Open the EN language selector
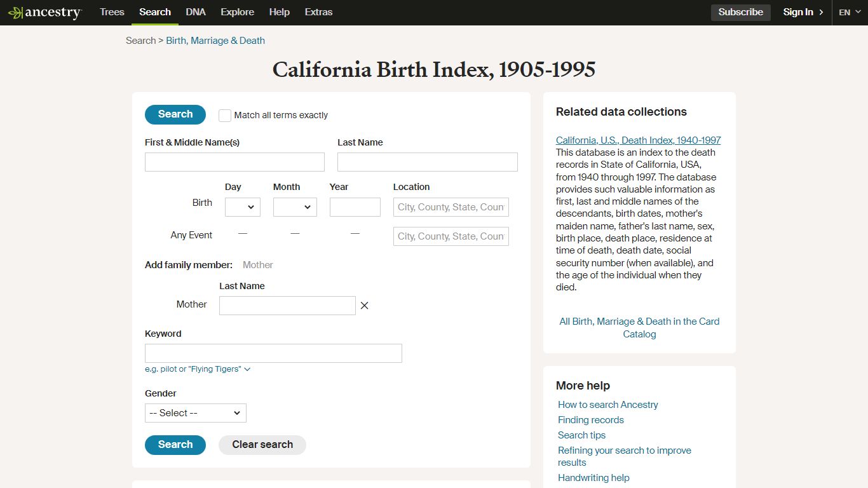 click(x=850, y=12)
